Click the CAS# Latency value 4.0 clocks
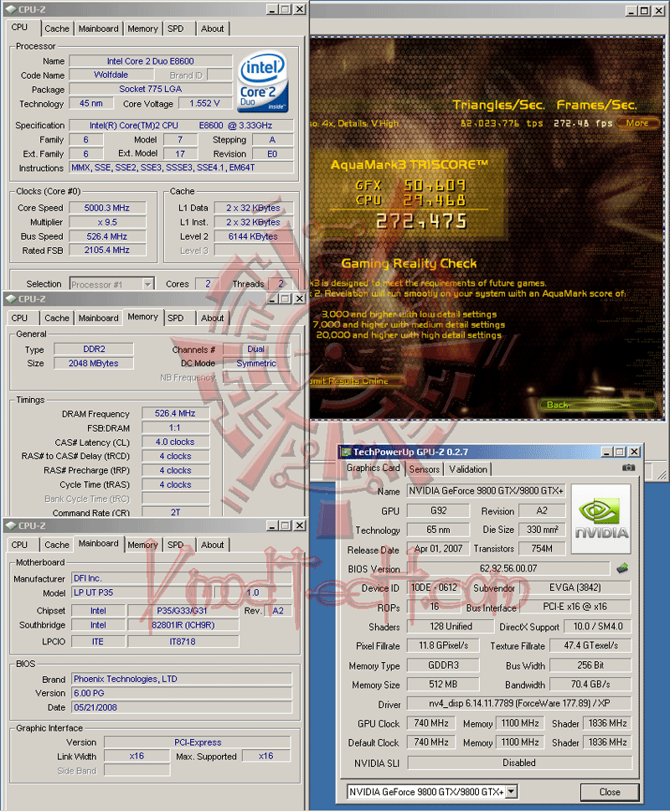Screen dimensions: 670x812 pyautogui.click(x=175, y=442)
